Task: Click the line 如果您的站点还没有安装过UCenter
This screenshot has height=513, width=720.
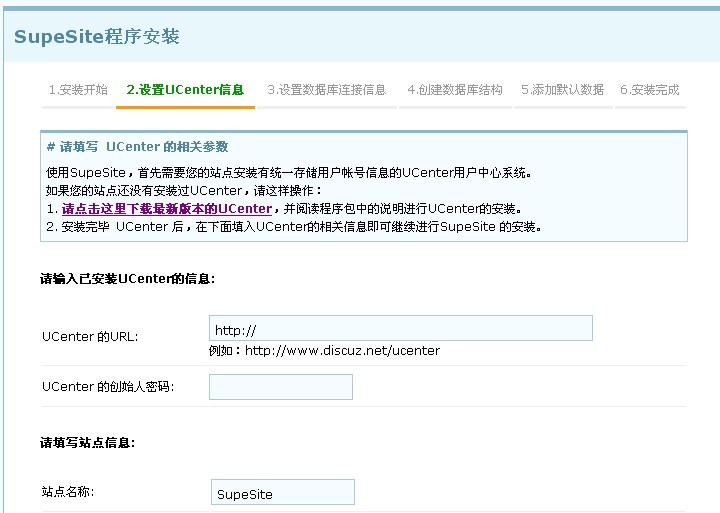Action: (x=184, y=191)
